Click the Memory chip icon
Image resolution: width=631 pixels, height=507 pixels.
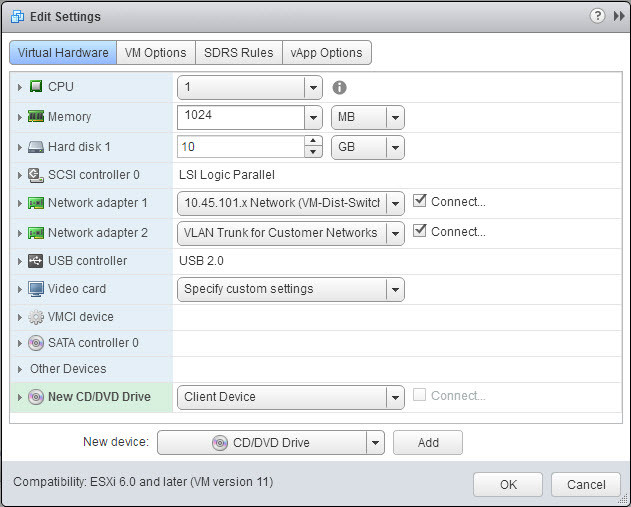click(x=36, y=117)
